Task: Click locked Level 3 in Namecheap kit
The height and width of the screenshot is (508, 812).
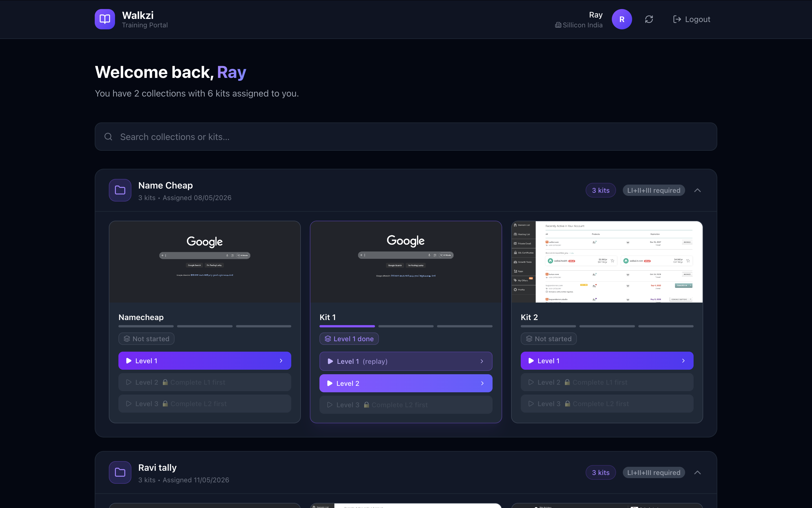Action: (x=205, y=404)
